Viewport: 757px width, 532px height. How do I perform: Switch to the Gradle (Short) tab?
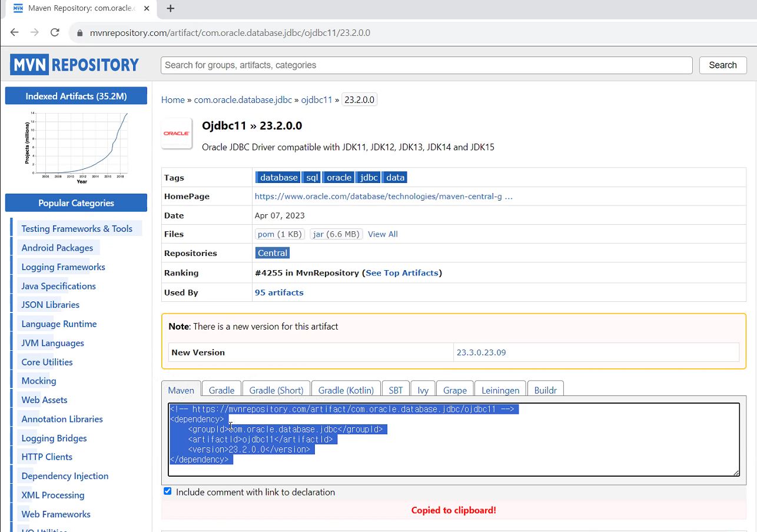276,390
